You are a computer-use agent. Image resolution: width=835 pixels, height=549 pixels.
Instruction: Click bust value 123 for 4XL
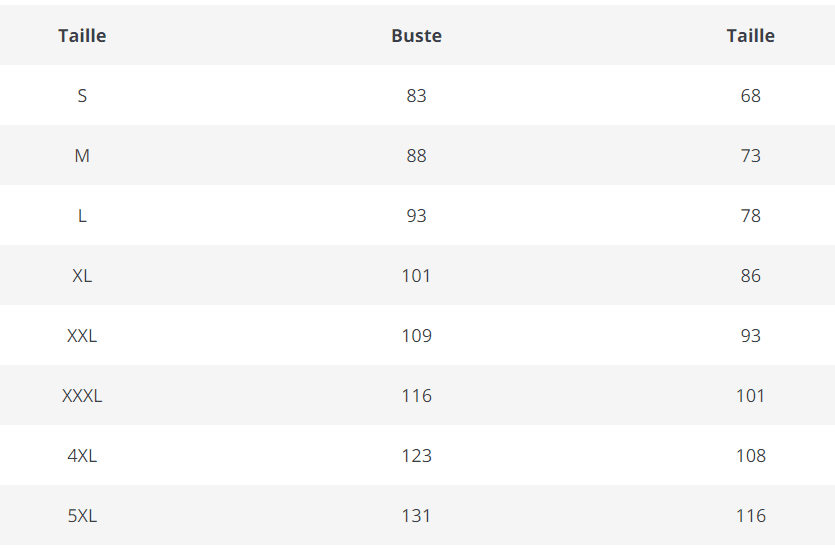tap(416, 456)
